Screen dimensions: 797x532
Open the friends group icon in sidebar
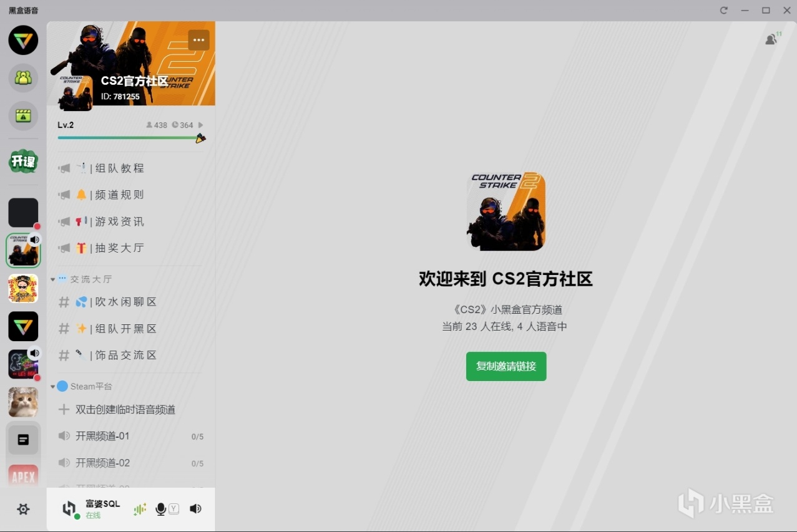point(23,78)
